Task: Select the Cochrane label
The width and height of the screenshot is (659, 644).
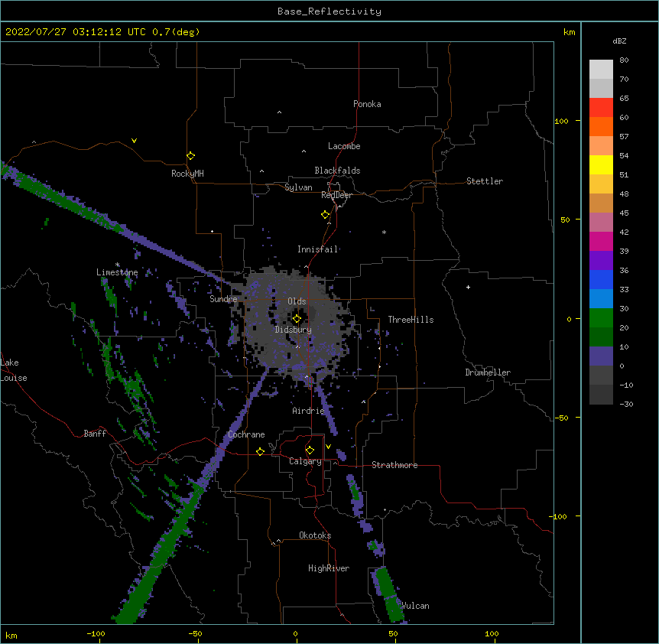Action: click(246, 434)
